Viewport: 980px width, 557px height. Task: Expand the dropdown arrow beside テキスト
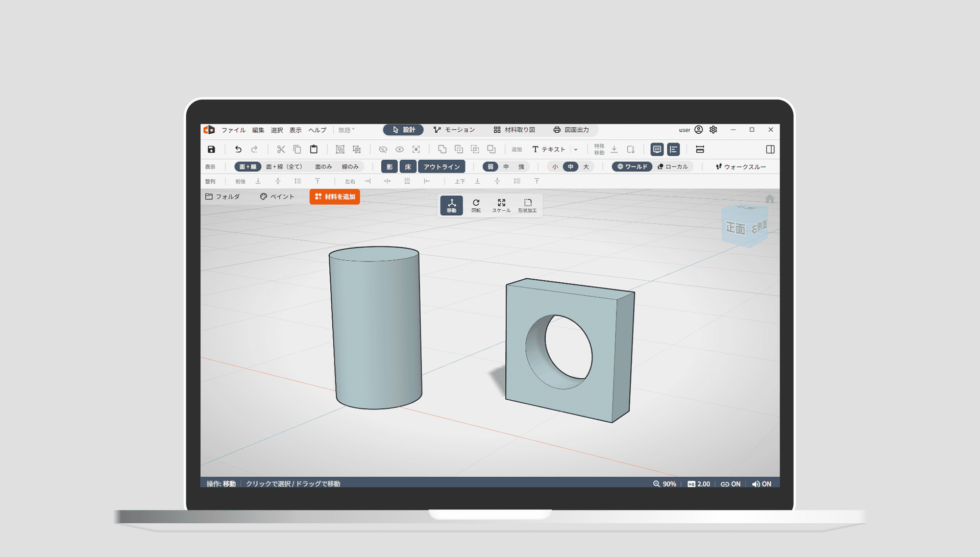pos(576,150)
